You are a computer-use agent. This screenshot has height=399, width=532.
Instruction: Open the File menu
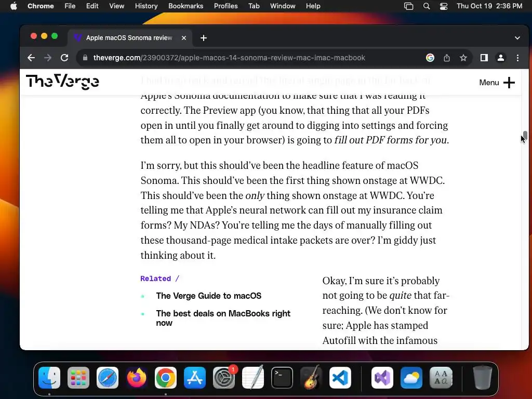(70, 6)
